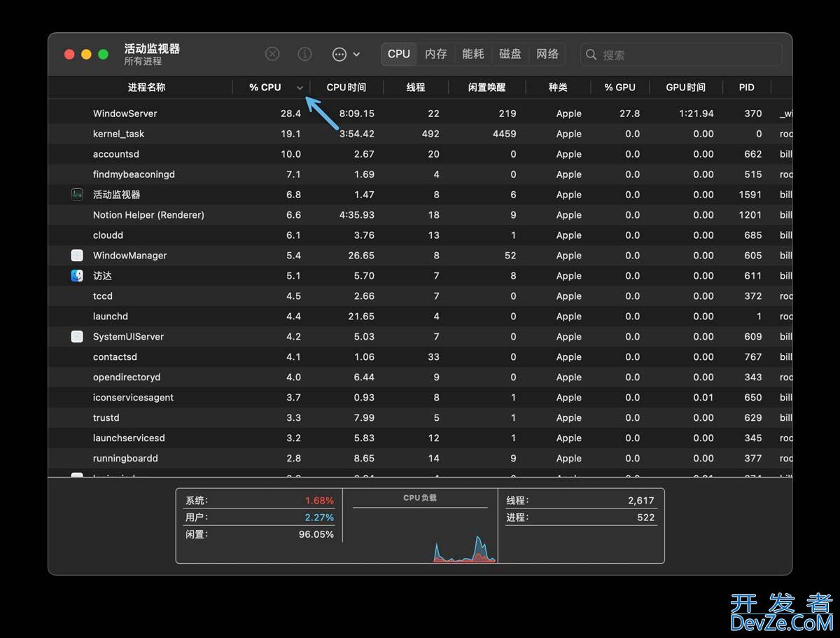Switch to the 网络 tab

547,54
